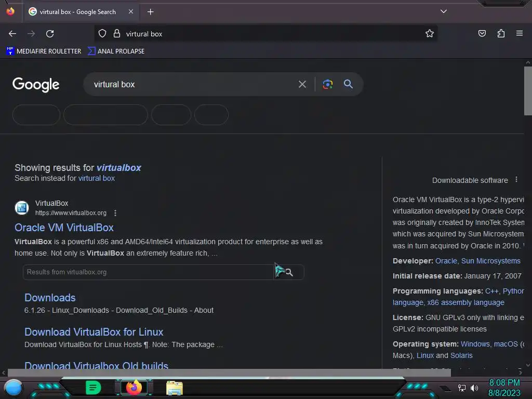Open the extensions puzzle icon
The width and height of the screenshot is (532, 399).
[x=501, y=34]
